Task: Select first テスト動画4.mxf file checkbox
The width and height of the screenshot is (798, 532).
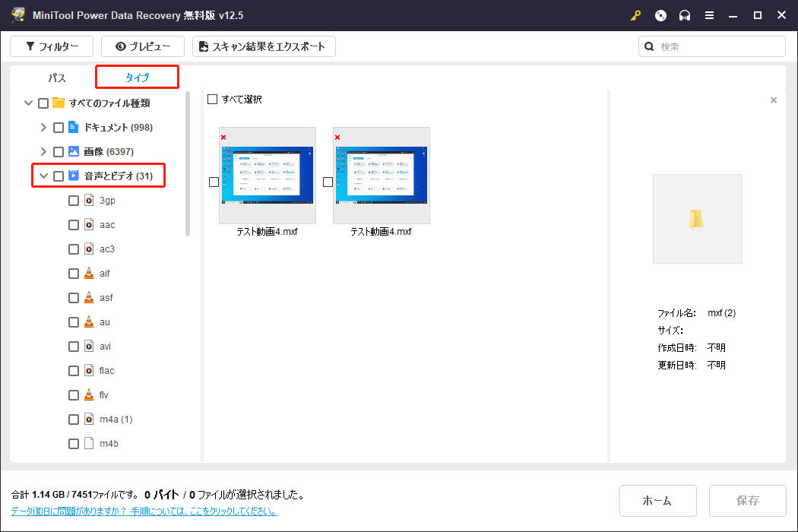Action: (214, 182)
